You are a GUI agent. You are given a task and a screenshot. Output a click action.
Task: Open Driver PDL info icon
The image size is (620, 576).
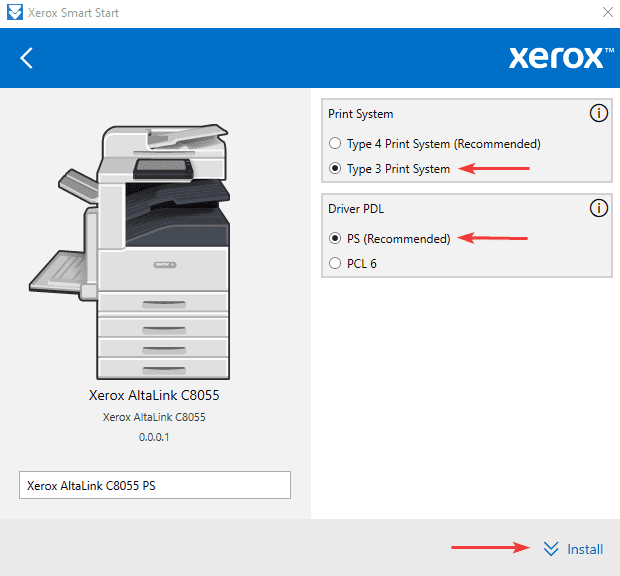599,208
